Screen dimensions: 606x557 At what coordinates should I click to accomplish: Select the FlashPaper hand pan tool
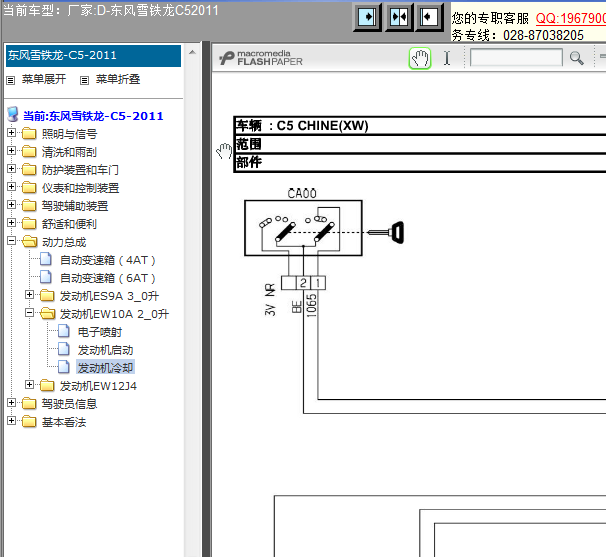coord(420,59)
